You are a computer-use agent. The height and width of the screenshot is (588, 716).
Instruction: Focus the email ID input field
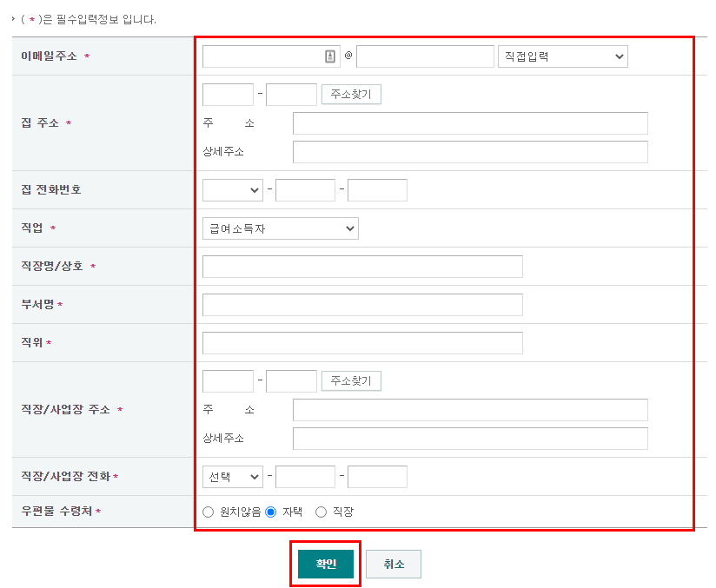tap(271, 56)
